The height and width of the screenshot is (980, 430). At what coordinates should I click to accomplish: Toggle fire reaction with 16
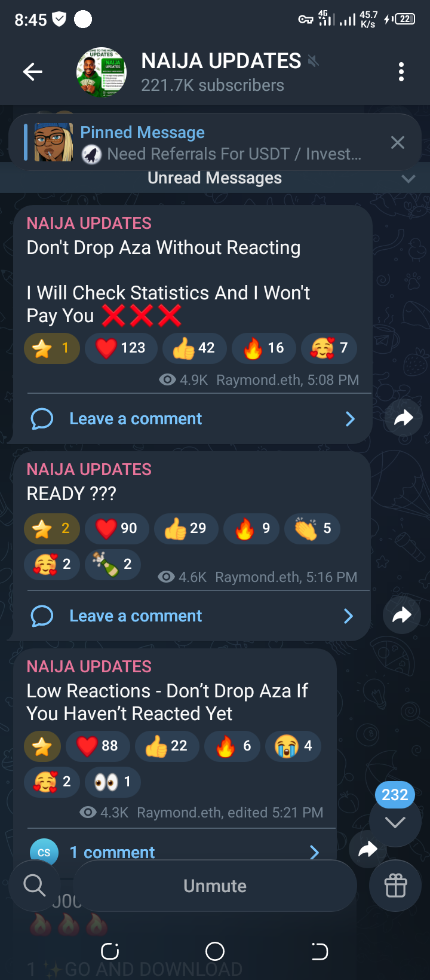pos(264,348)
